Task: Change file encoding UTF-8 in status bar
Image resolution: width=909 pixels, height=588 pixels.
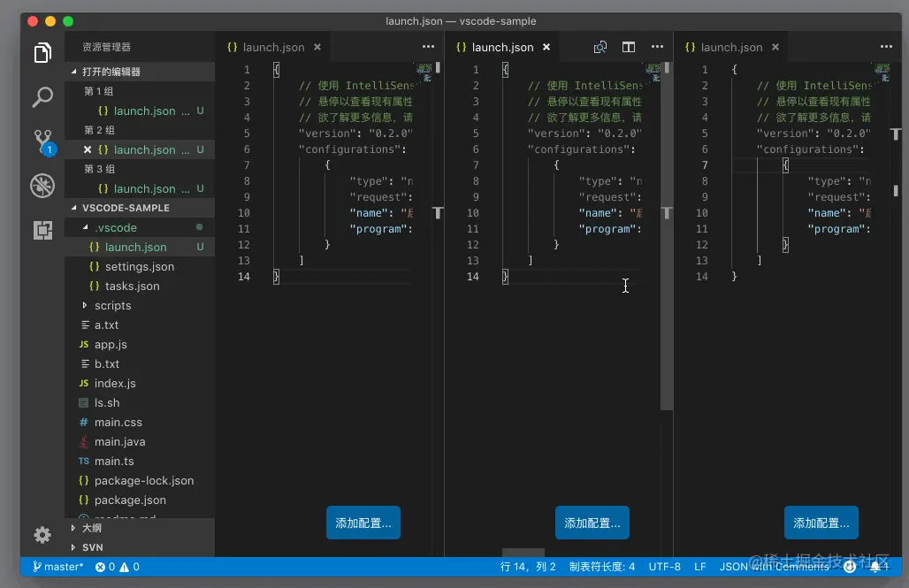Action: click(x=664, y=567)
